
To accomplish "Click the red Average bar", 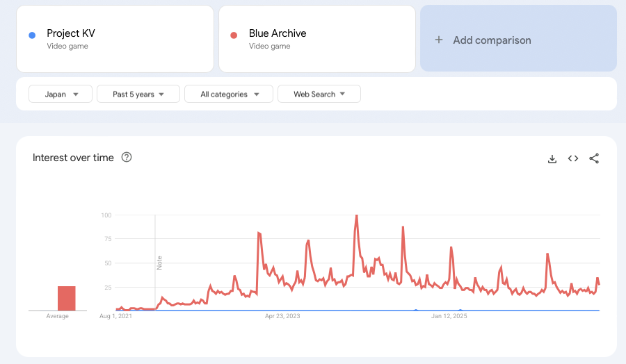I will pos(67,298).
